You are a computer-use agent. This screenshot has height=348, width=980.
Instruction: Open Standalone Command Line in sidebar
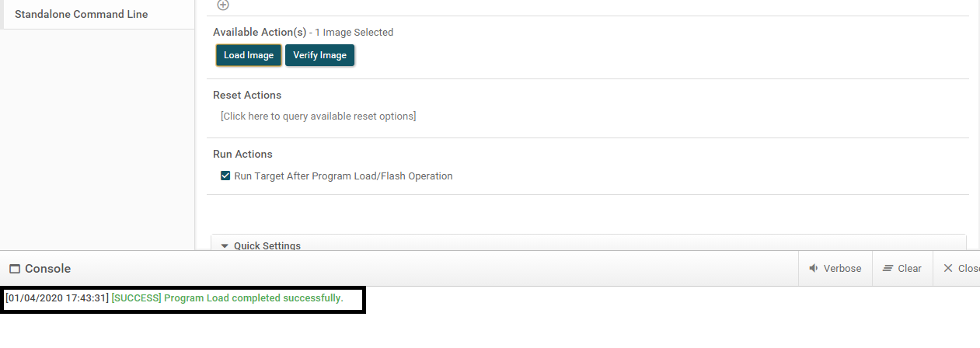point(81,14)
